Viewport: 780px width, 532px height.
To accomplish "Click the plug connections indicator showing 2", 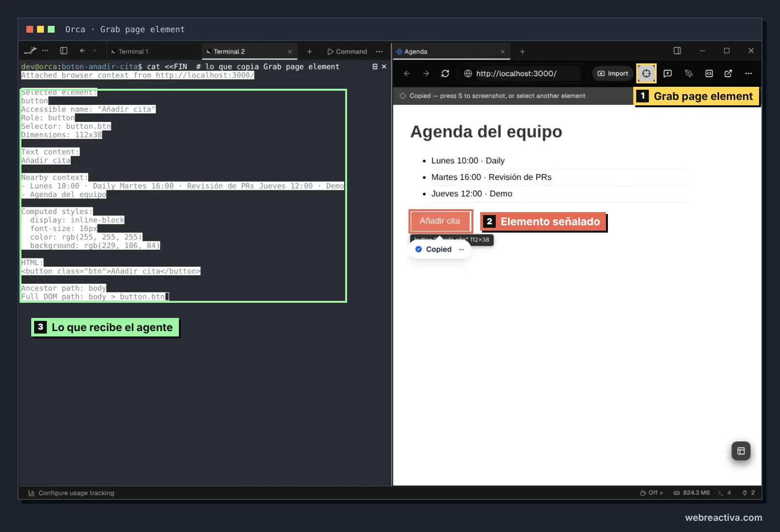I will click(x=748, y=493).
